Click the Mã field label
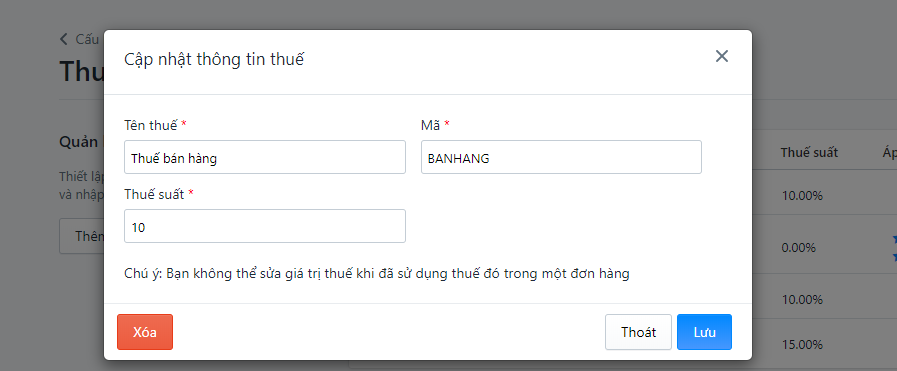Viewport: 897px width, 371px height. pos(430,125)
